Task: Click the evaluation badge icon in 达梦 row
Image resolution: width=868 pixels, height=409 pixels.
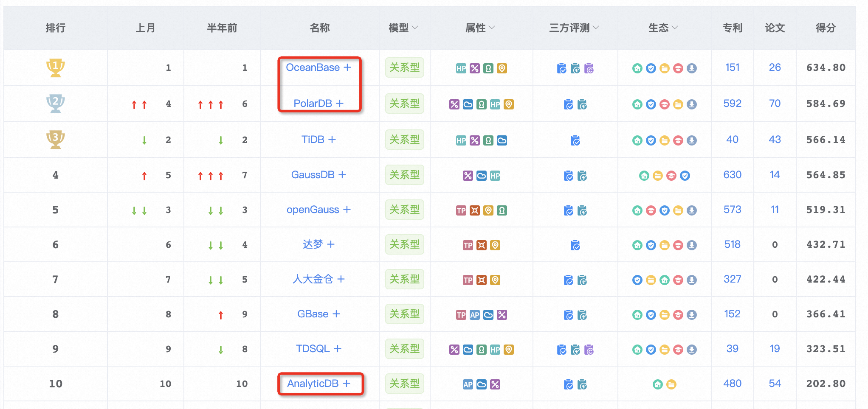Action: point(575,245)
